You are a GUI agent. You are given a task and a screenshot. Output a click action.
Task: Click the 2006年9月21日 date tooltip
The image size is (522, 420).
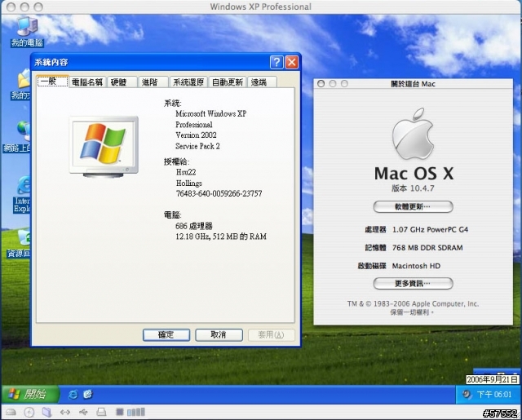(493, 380)
